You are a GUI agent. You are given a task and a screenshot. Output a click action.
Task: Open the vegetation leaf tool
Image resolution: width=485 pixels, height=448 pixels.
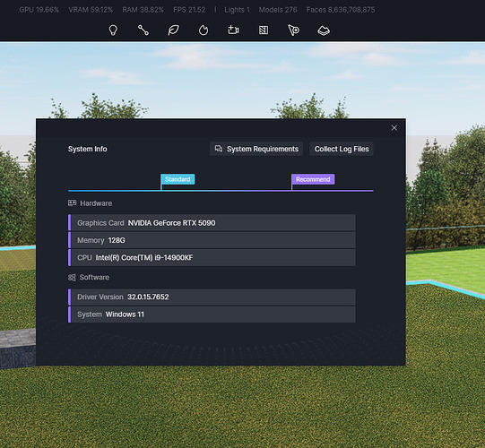point(173,30)
